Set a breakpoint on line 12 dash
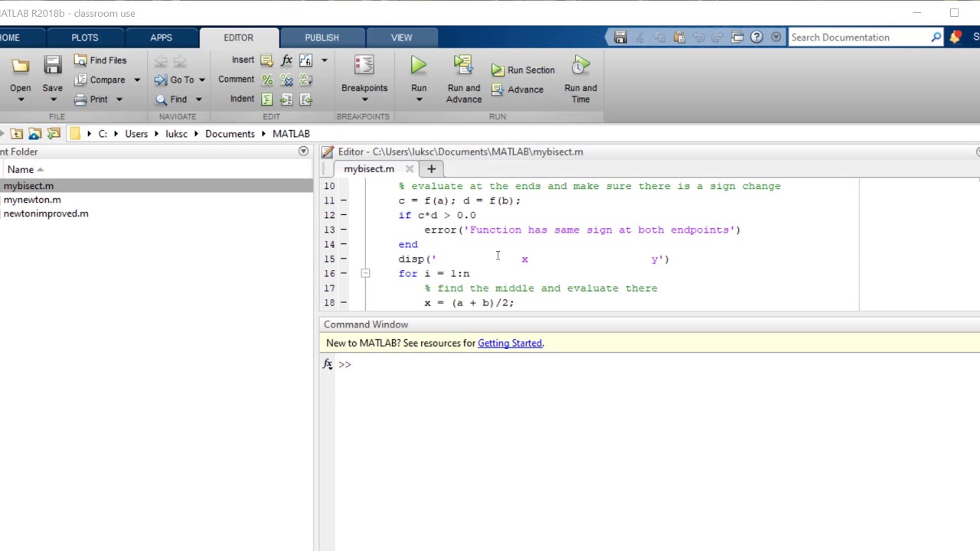This screenshot has height=551, width=980. (x=343, y=215)
